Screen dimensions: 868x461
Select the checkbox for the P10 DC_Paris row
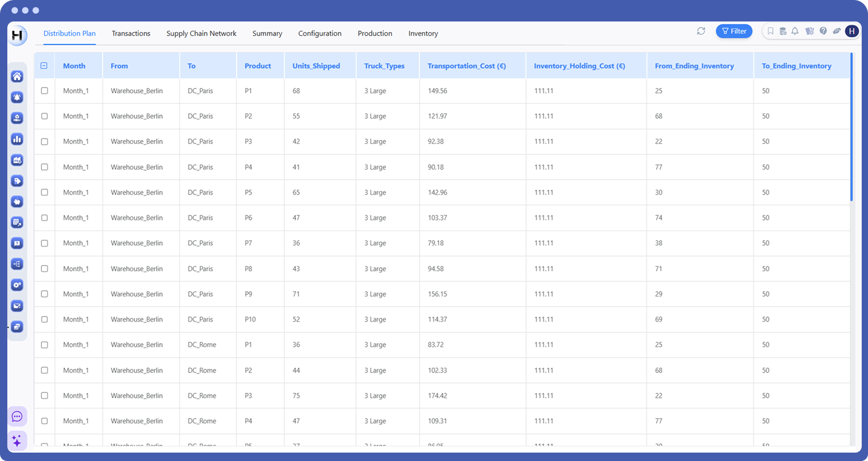pyautogui.click(x=44, y=320)
